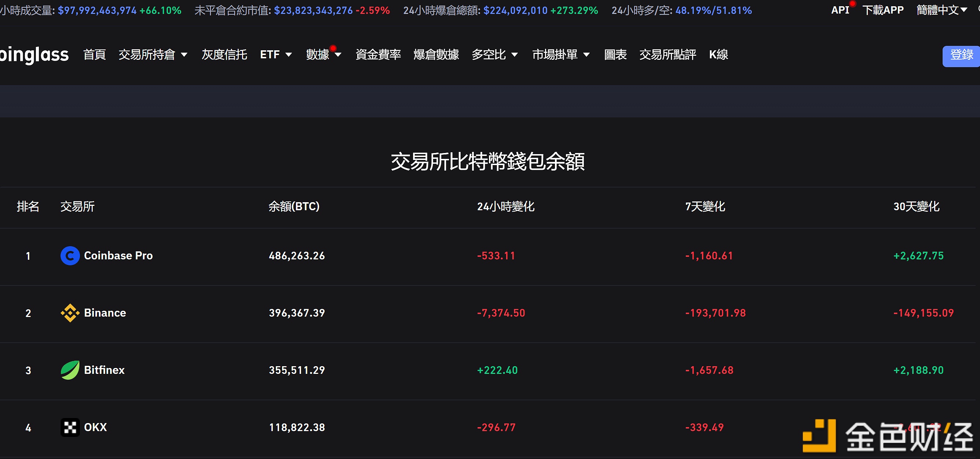Click the balance 118,822.38
Viewport: 980px width, 459px height.
tap(297, 427)
